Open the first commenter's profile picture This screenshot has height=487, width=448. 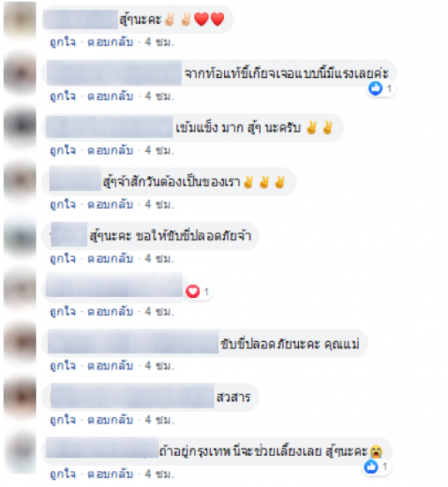click(x=20, y=19)
